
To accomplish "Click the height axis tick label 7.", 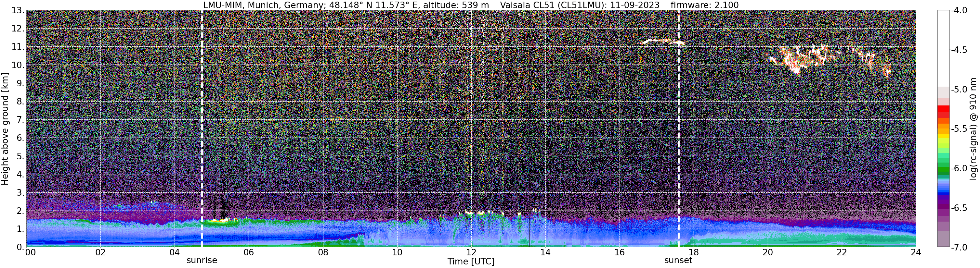I will [20, 120].
